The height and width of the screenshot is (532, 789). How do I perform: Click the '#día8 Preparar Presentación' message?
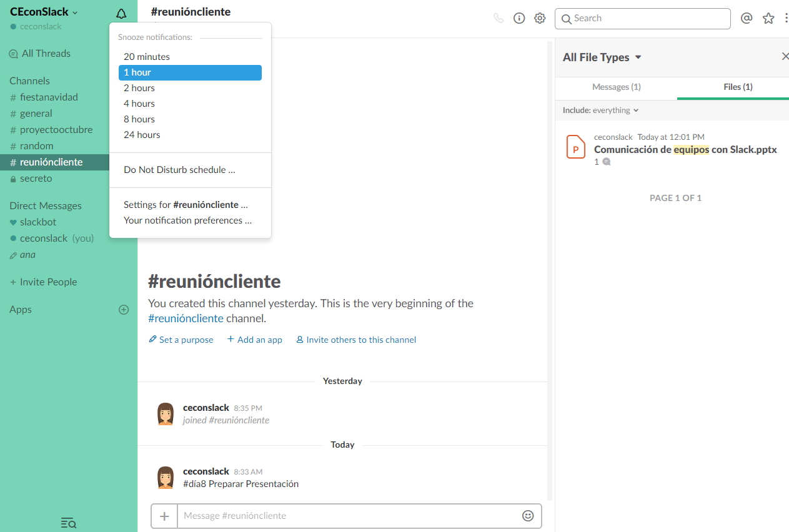(x=241, y=484)
